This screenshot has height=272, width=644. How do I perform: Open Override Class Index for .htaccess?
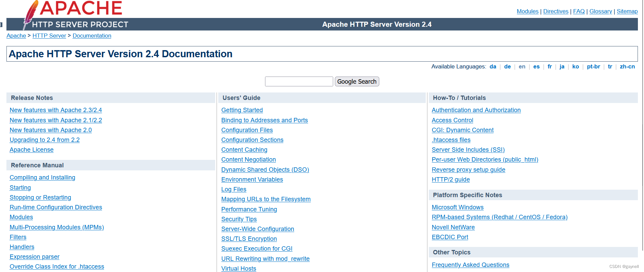coord(57,267)
